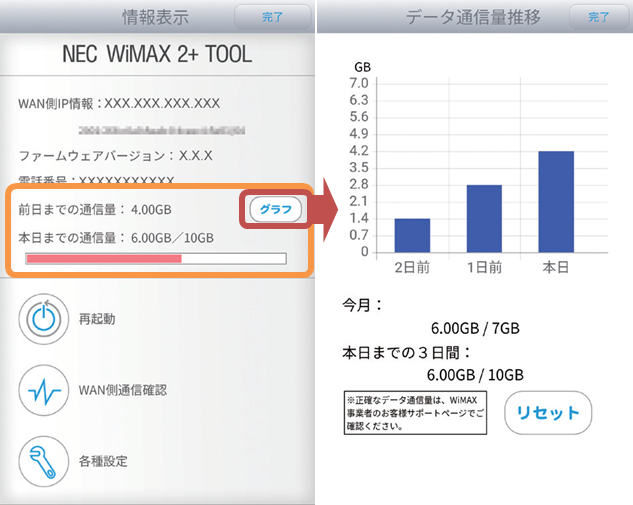
Task: Tap 完了 on the データ通信量推移 screen
Action: click(x=598, y=17)
